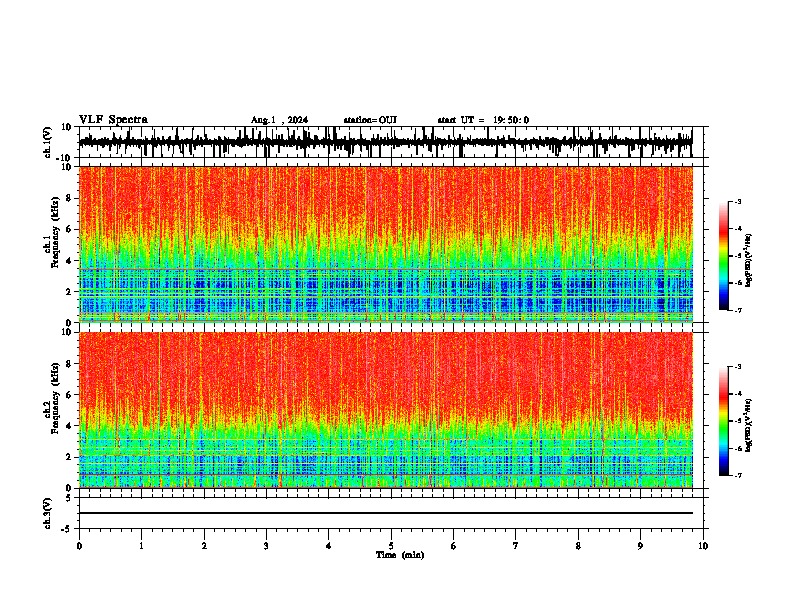Click the time axis tick label "7"
This screenshot has height=612, width=792.
pyautogui.click(x=516, y=546)
